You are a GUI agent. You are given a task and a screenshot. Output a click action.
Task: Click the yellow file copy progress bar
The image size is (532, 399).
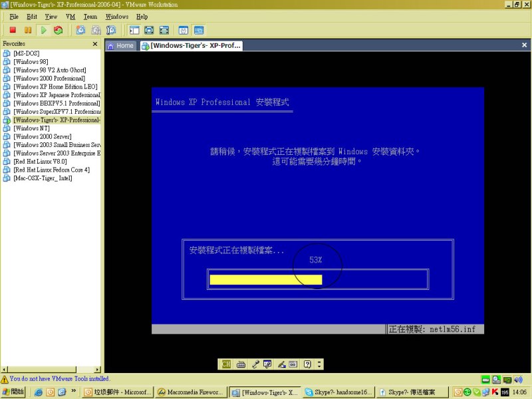point(266,279)
